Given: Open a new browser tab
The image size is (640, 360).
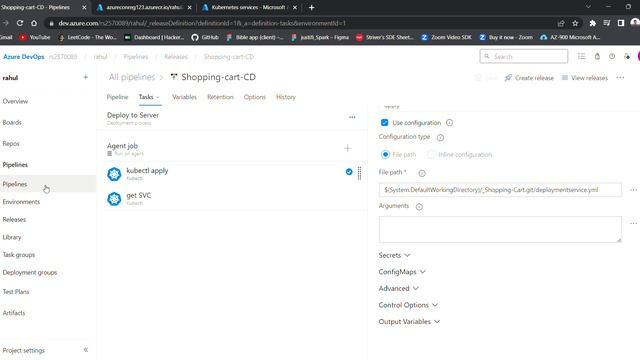Looking at the screenshot, I should [311, 7].
